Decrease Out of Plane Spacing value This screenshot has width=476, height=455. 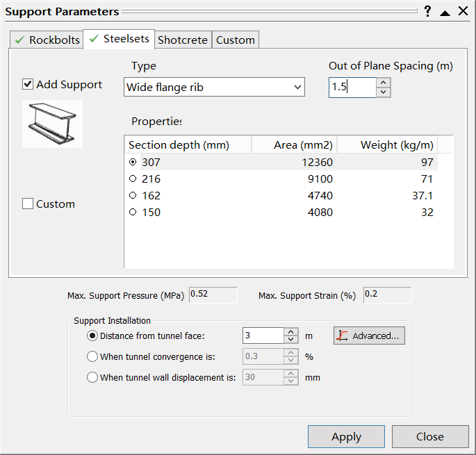(x=384, y=92)
